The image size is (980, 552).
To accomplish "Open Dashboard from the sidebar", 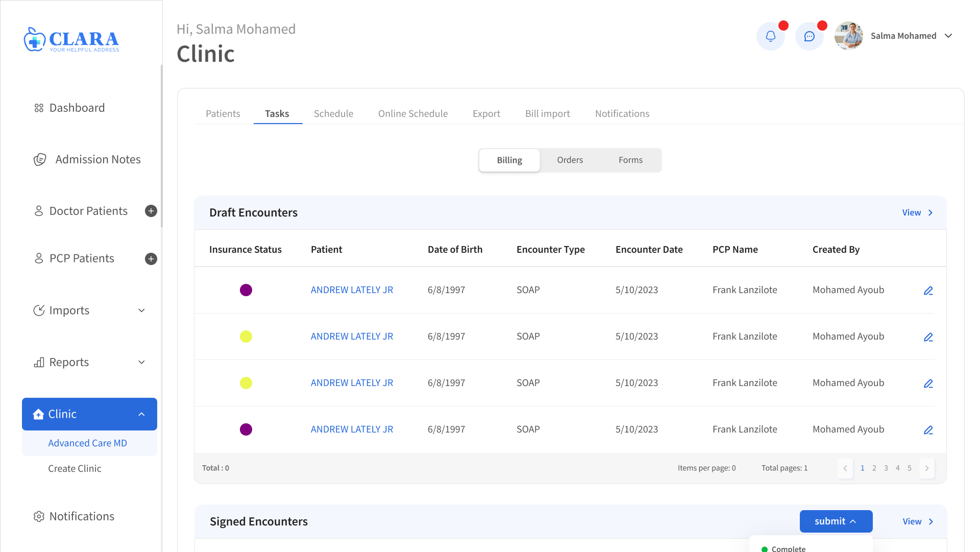I will tap(77, 108).
